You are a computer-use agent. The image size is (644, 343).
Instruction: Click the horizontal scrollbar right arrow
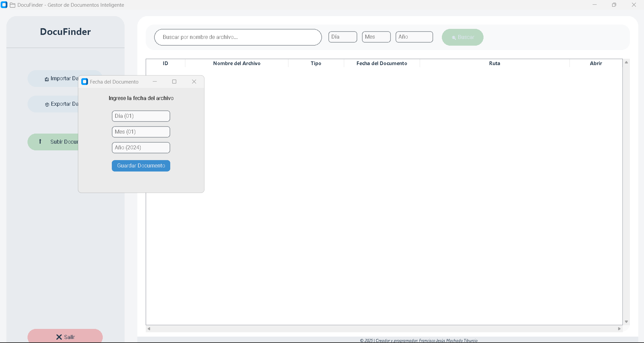pyautogui.click(x=619, y=329)
